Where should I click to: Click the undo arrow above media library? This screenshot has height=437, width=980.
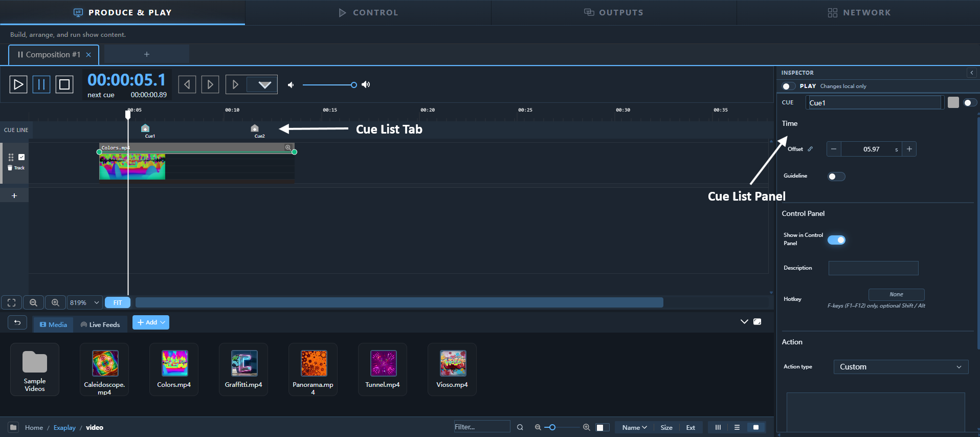[x=17, y=322]
